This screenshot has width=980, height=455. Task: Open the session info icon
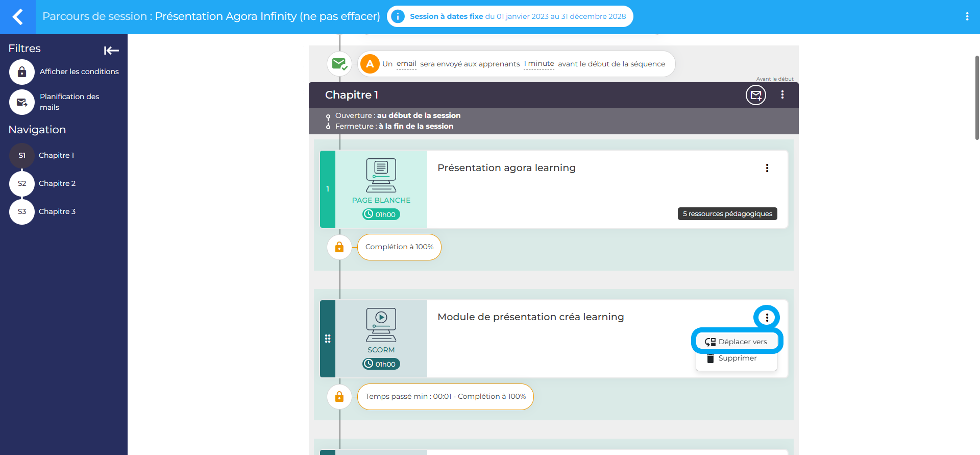tap(397, 16)
